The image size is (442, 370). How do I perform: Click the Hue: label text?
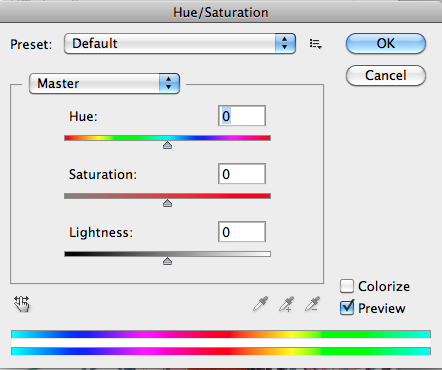pos(83,116)
